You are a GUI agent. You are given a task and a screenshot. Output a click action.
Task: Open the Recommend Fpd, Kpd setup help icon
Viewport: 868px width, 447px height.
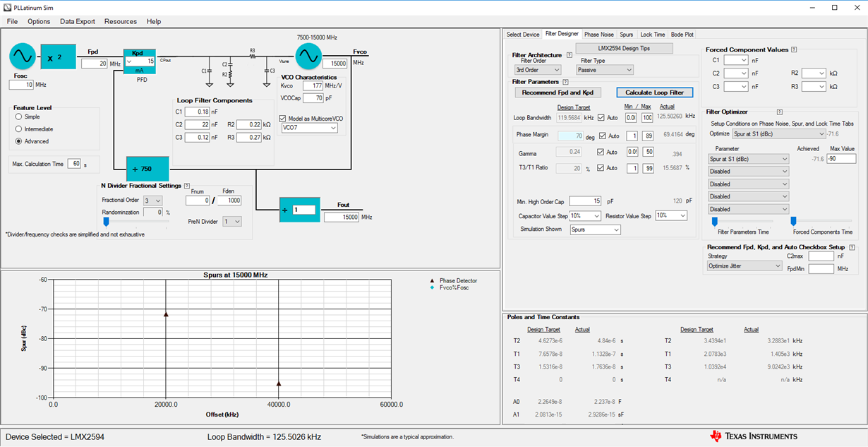[x=852, y=247]
